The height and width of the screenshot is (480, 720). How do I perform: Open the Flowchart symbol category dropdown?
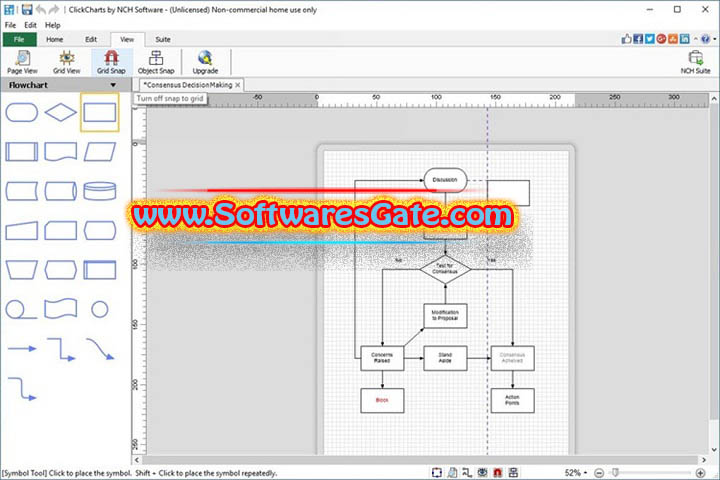click(x=113, y=85)
